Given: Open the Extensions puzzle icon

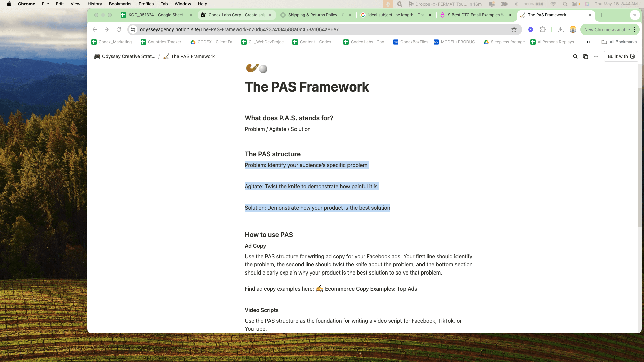Looking at the screenshot, I should 543,29.
